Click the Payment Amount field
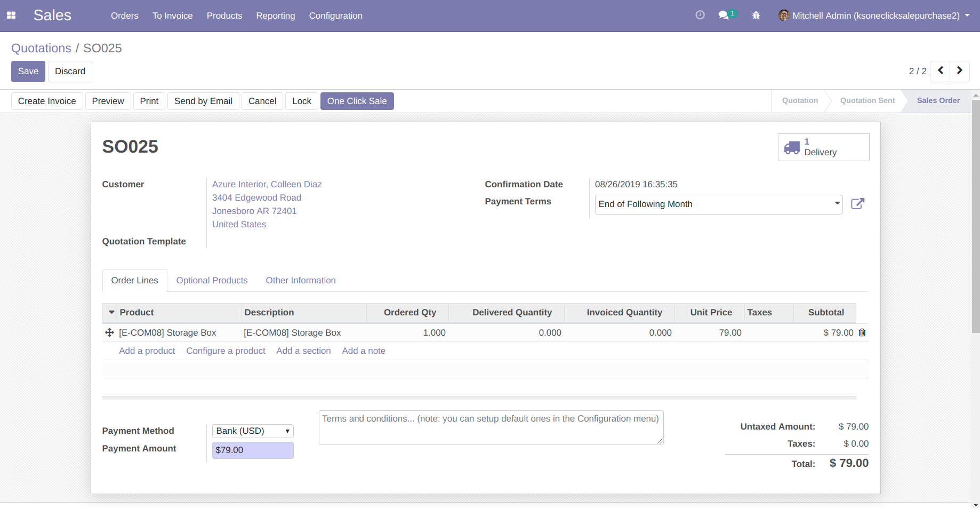Screen dimensions: 980x508 click(253, 450)
